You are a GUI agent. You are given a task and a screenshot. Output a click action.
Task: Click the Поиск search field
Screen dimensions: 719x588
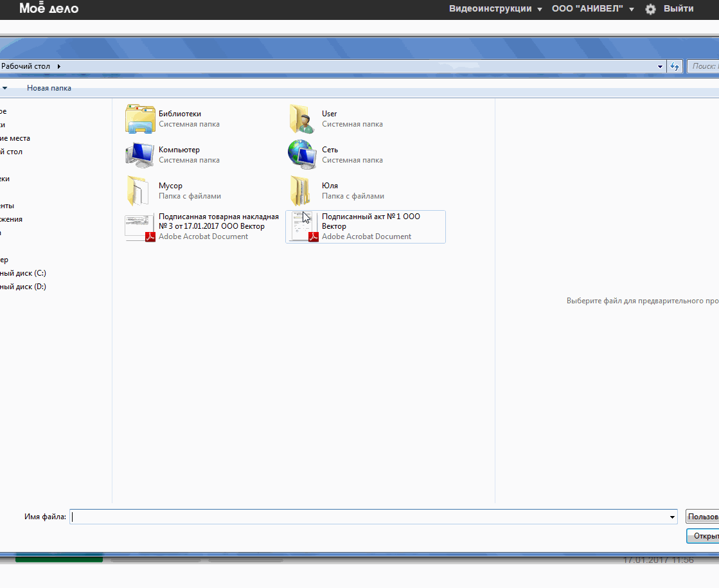[x=704, y=66]
